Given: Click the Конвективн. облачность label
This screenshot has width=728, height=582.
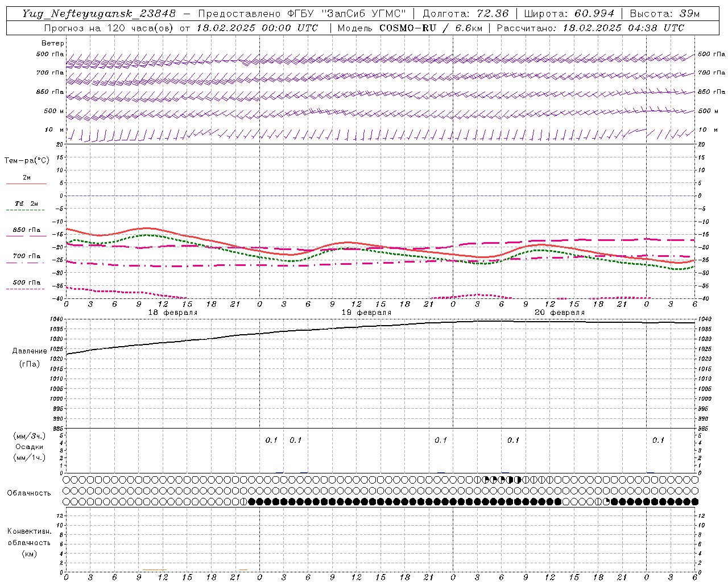Looking at the screenshot, I should (x=29, y=537).
